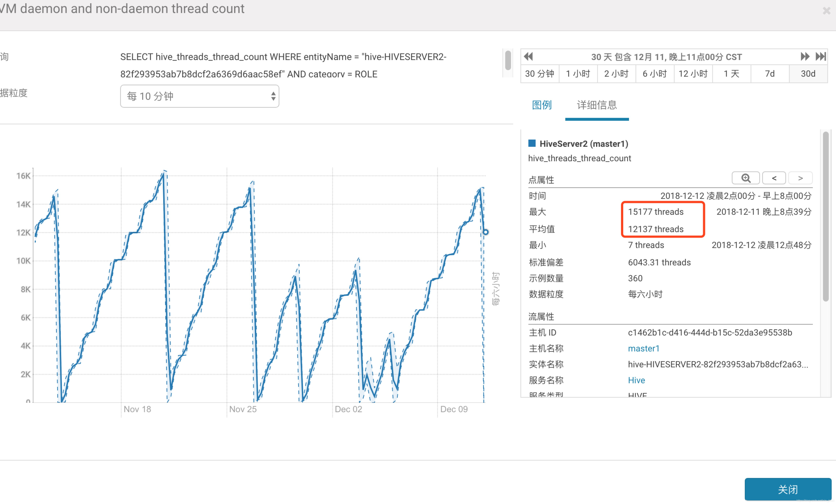The image size is (836, 504).
Task: Click the time range header 30 天 包含 12月 11
Action: click(x=666, y=57)
